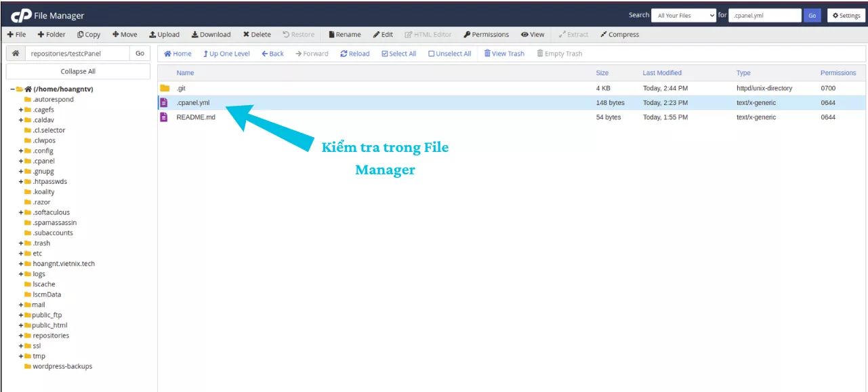Click the Compress toolbar icon
868x392 pixels.
click(604, 35)
